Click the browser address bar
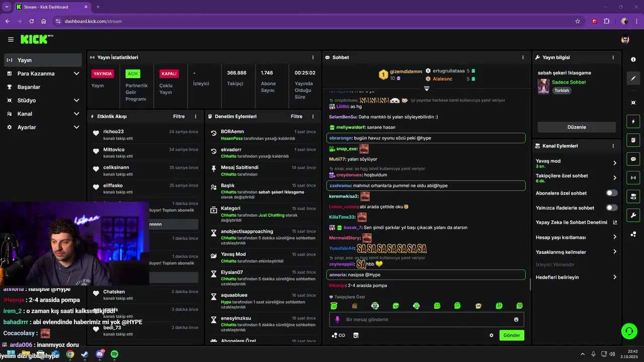Viewport: 644px width, 362px height. [x=317, y=21]
